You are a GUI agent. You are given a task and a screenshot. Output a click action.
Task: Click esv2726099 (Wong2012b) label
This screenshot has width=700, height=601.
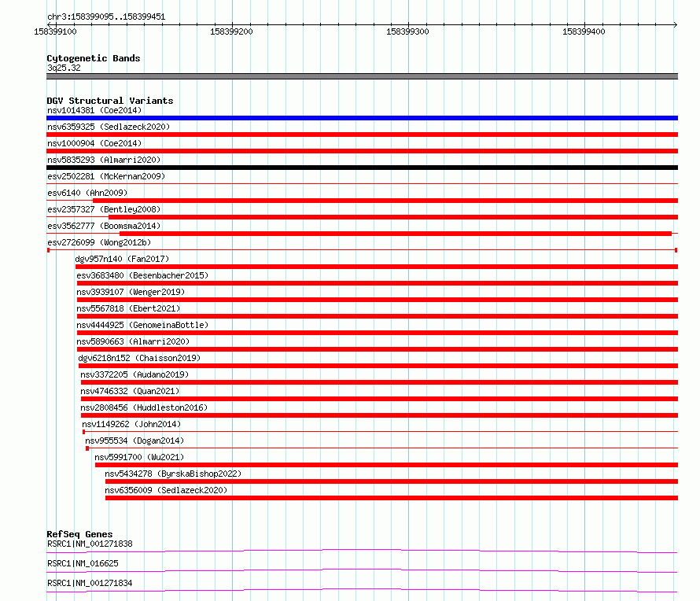click(x=99, y=242)
